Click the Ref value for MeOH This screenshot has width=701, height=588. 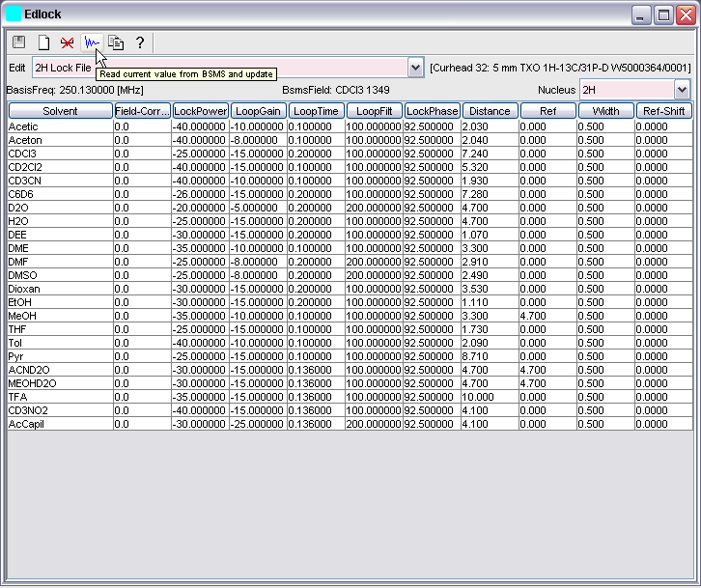(x=547, y=316)
